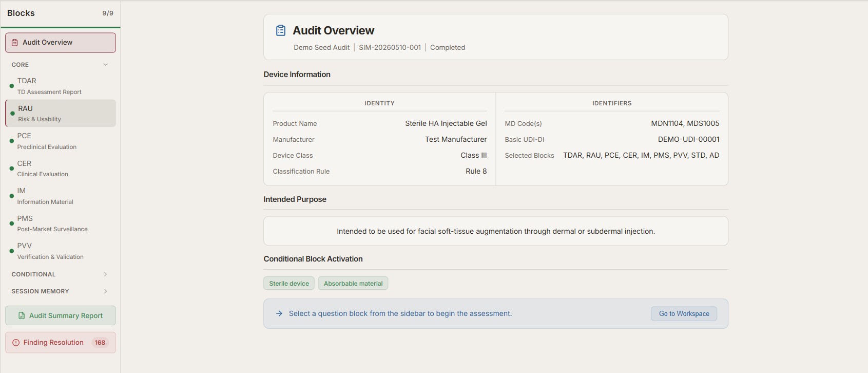Open Finding Resolution button
Screen dimensions: 868x373
(61, 343)
